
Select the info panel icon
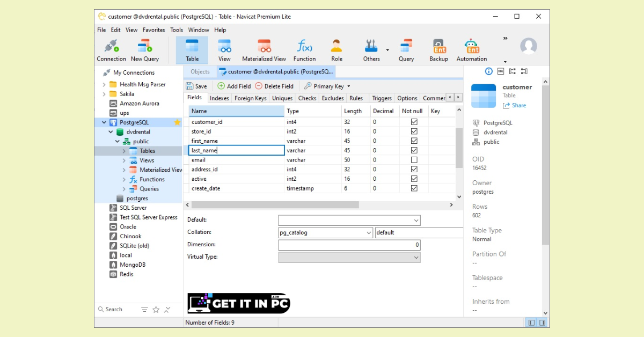(x=489, y=71)
